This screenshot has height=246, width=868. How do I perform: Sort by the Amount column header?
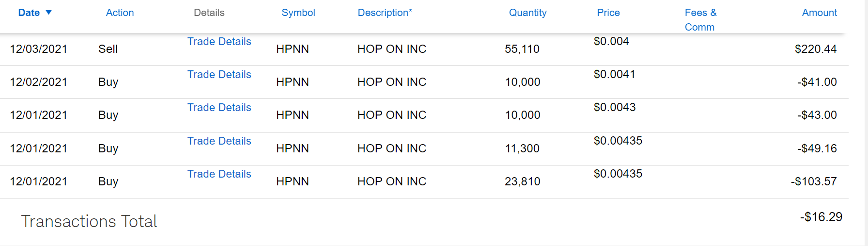[819, 13]
